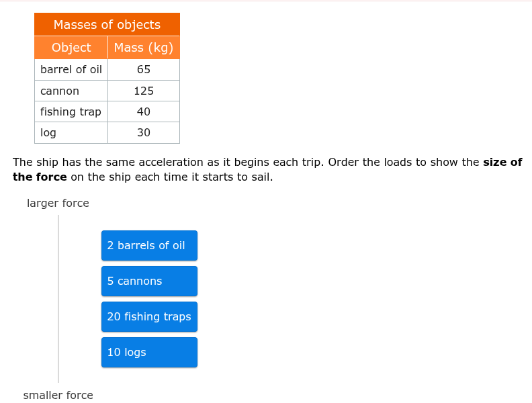The width and height of the screenshot is (532, 403).
Task: Select the '20 fishing traps' tile
Action: pos(149,317)
